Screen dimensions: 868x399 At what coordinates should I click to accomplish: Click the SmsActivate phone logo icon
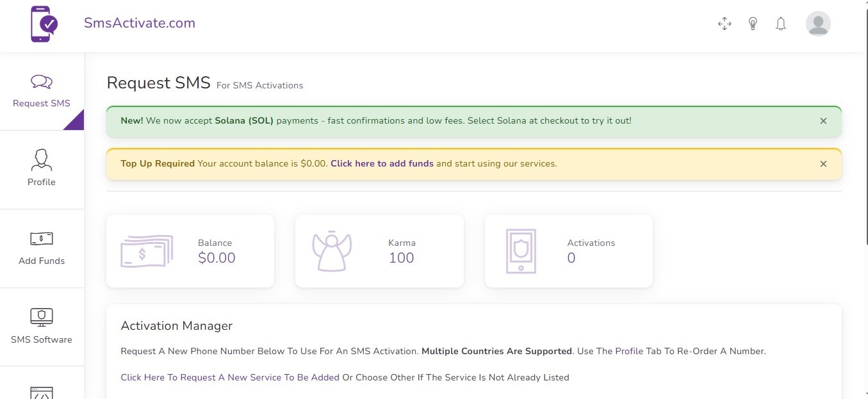pos(44,24)
